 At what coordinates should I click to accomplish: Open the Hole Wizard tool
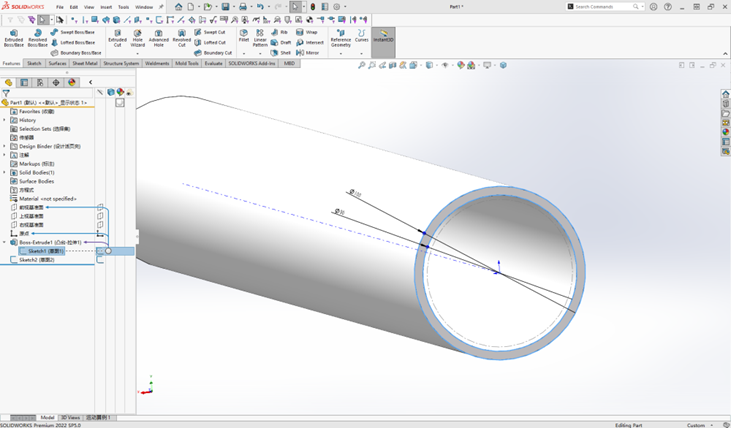(x=138, y=38)
